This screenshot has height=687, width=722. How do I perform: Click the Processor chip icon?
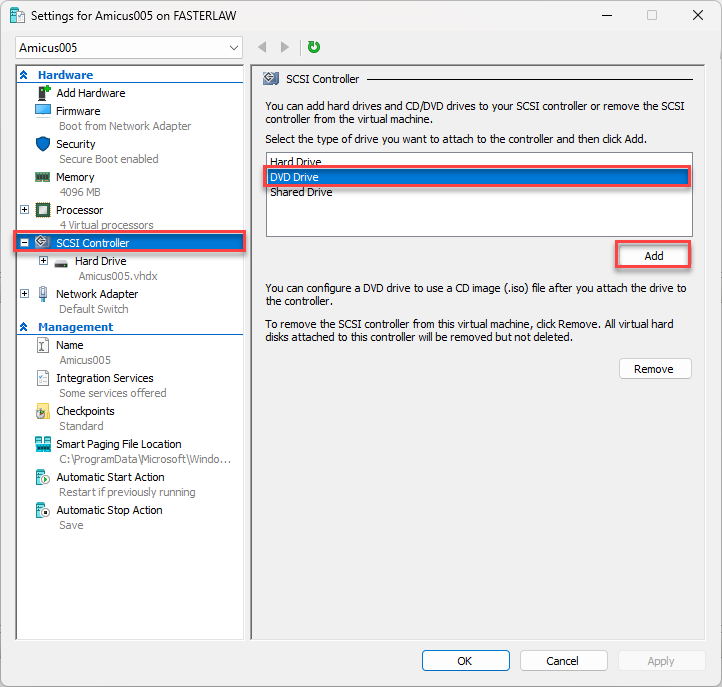43,210
